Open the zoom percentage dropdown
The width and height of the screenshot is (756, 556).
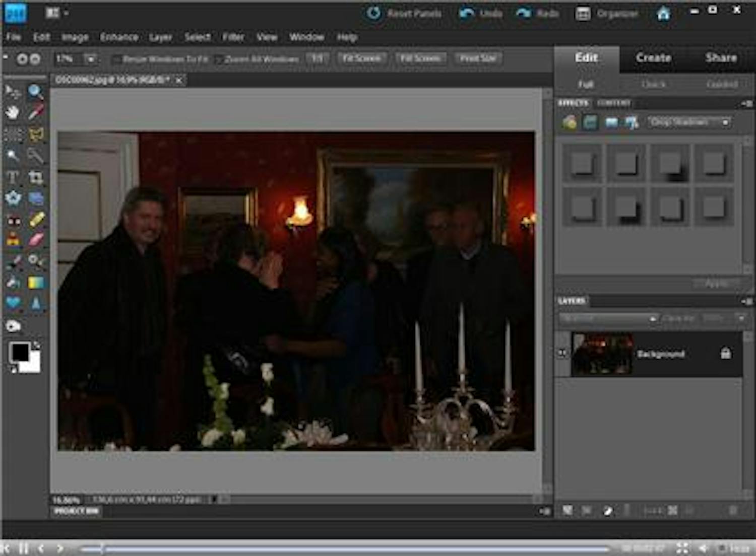pyautogui.click(x=91, y=59)
